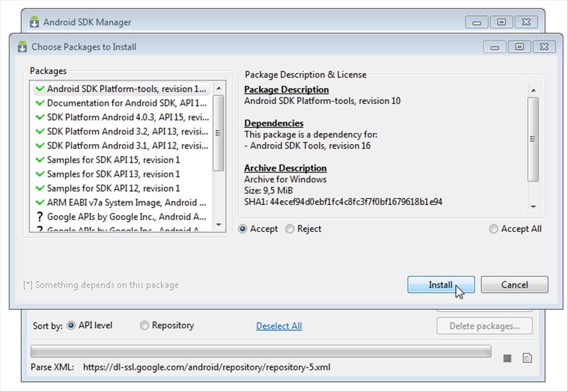Click the Android icon in the SDK Manager title bar
This screenshot has height=392, width=568.
click(34, 22)
